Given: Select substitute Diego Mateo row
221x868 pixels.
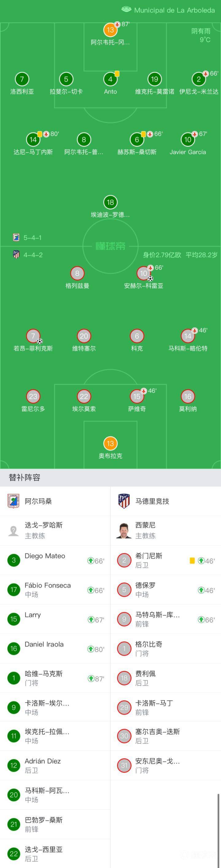Looking at the screenshot, I should pyautogui.click(x=55, y=560).
